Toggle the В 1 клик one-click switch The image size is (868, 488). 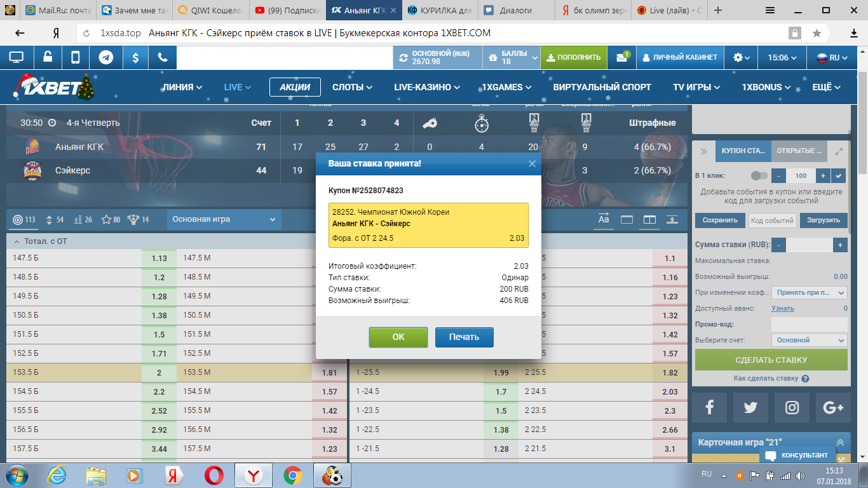click(759, 175)
